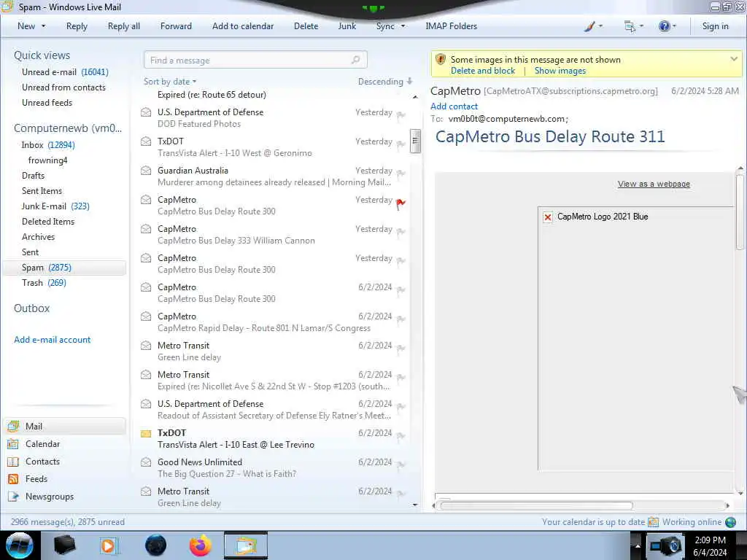Open the Sync dropdown arrow
This screenshot has width=747, height=560.
(x=403, y=26)
